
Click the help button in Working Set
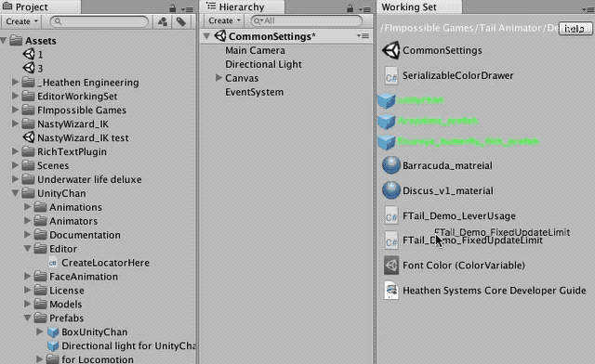coord(575,29)
